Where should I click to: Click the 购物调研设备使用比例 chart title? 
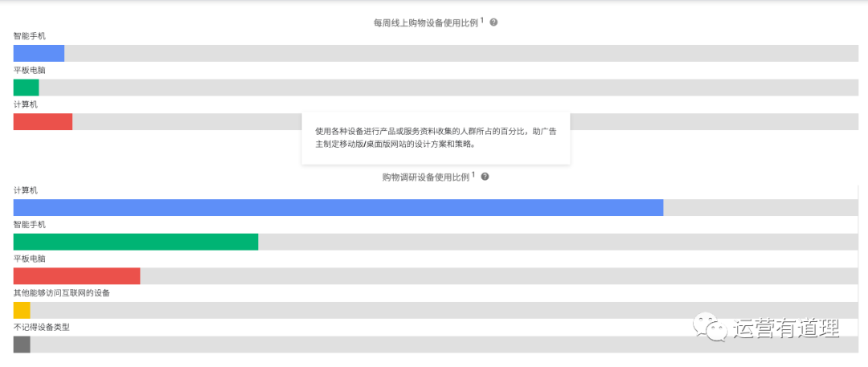426,177
